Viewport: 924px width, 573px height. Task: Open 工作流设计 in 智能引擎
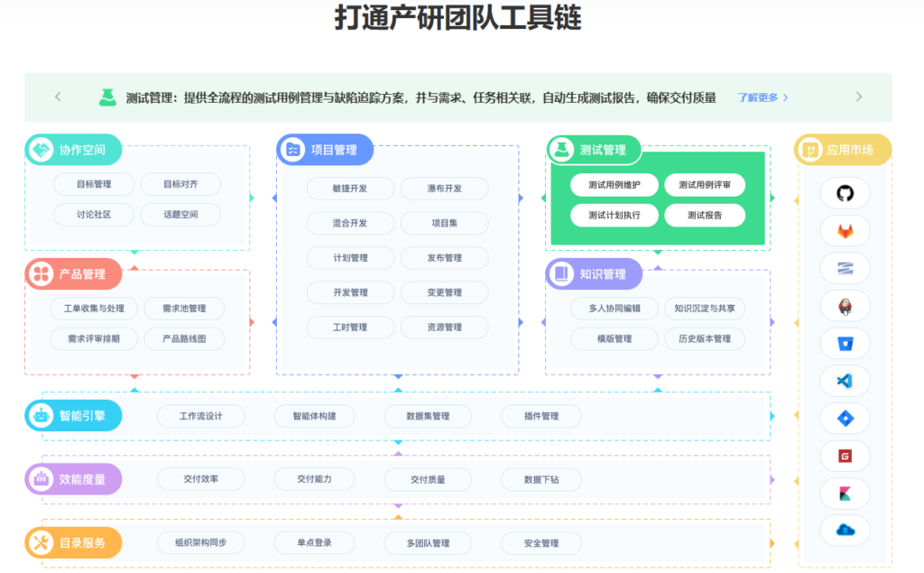click(201, 416)
